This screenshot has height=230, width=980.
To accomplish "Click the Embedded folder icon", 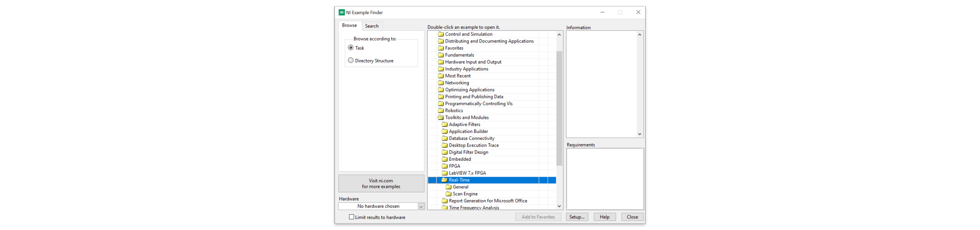I will 445,159.
